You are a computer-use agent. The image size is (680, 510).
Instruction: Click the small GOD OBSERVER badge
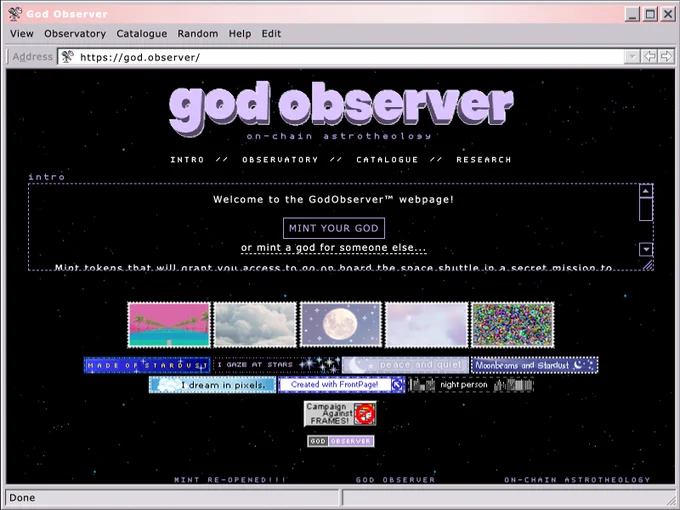340,441
